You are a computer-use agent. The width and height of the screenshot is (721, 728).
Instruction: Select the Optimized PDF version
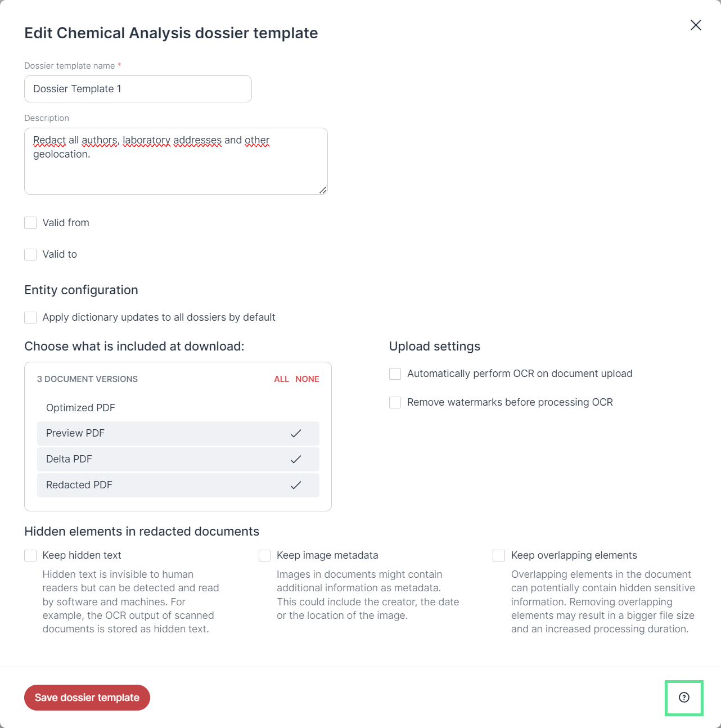[178, 408]
